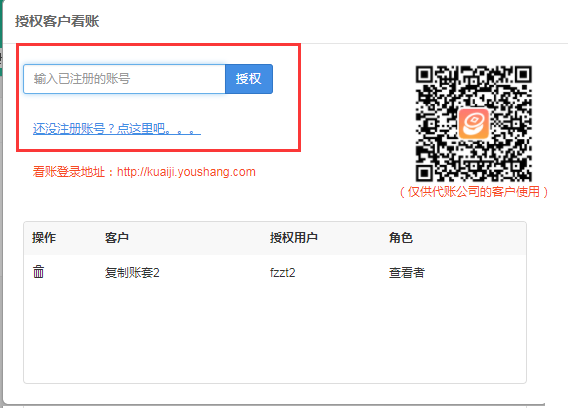
Task: Click the 仅供代账公司的客户使用 note
Action: click(474, 192)
